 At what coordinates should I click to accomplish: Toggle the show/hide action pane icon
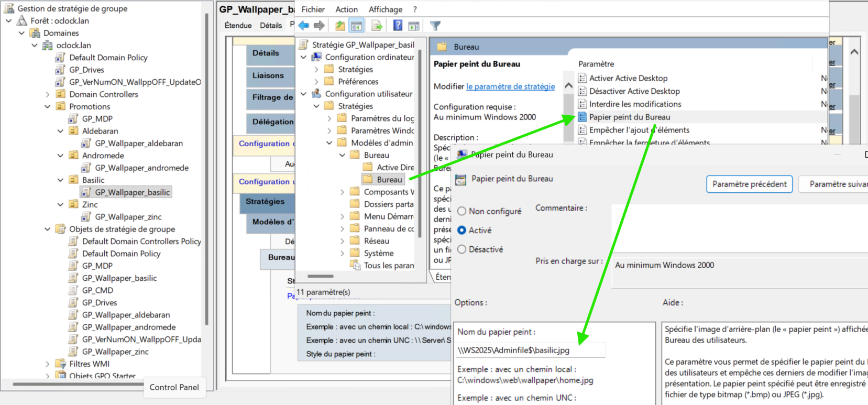414,25
